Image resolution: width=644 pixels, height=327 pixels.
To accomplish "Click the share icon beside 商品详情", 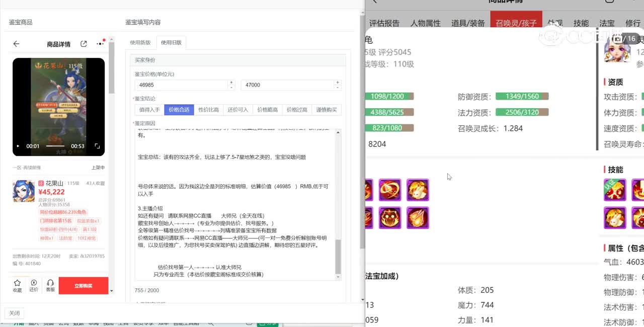I will [84, 44].
